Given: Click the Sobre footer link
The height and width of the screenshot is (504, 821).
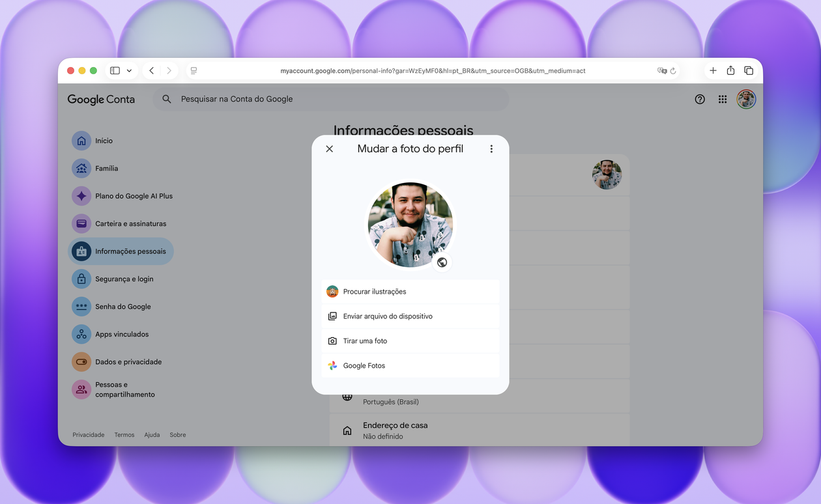Looking at the screenshot, I should point(178,435).
